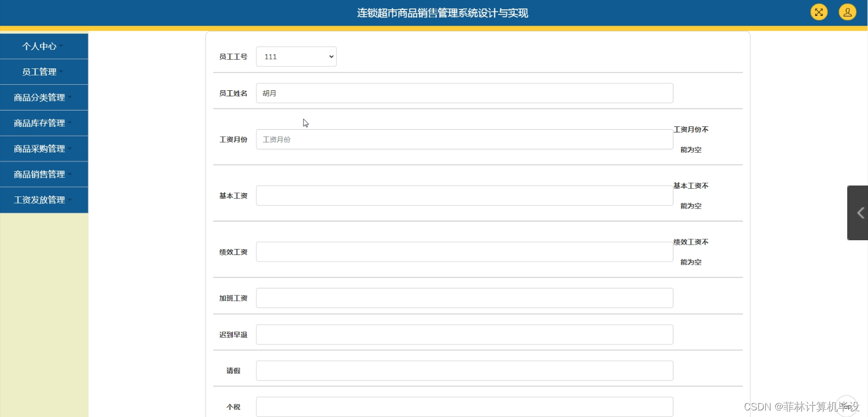Focus the 加班工资 input field
This screenshot has height=417, width=868.
click(465, 298)
